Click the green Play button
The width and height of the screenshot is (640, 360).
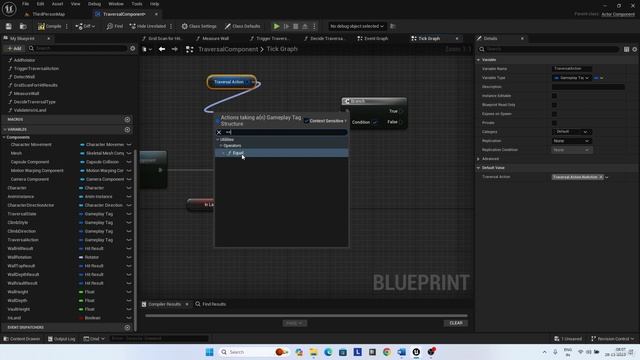[x=276, y=26]
